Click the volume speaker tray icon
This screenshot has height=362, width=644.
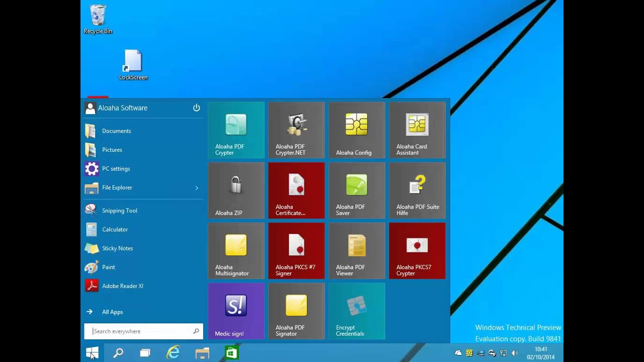515,353
